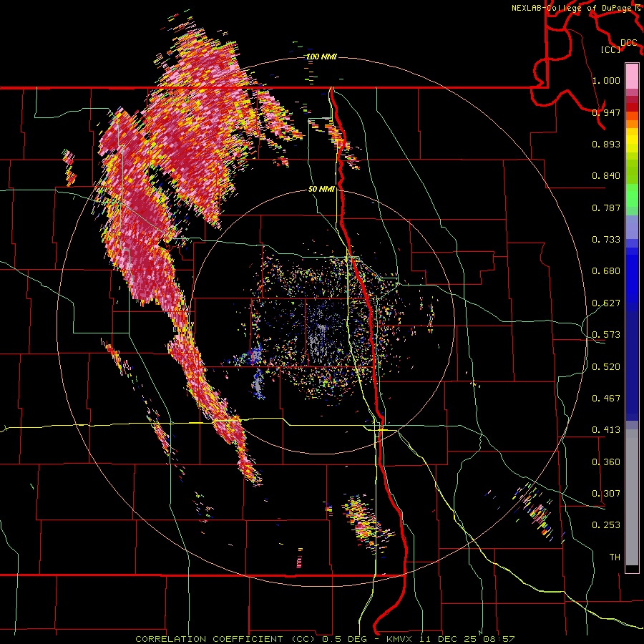Screen dimensions: 644x644
Task: Select the 0.253 scale value
Action: tap(606, 525)
